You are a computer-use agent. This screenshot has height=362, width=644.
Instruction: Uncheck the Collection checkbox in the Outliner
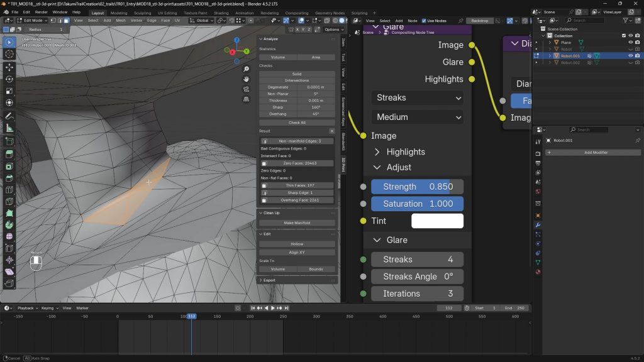pos(624,36)
